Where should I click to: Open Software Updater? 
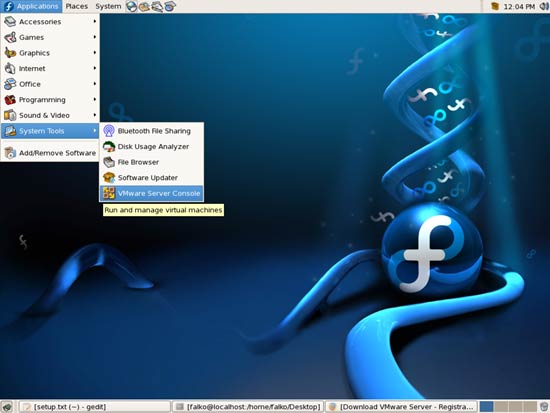[x=152, y=178]
